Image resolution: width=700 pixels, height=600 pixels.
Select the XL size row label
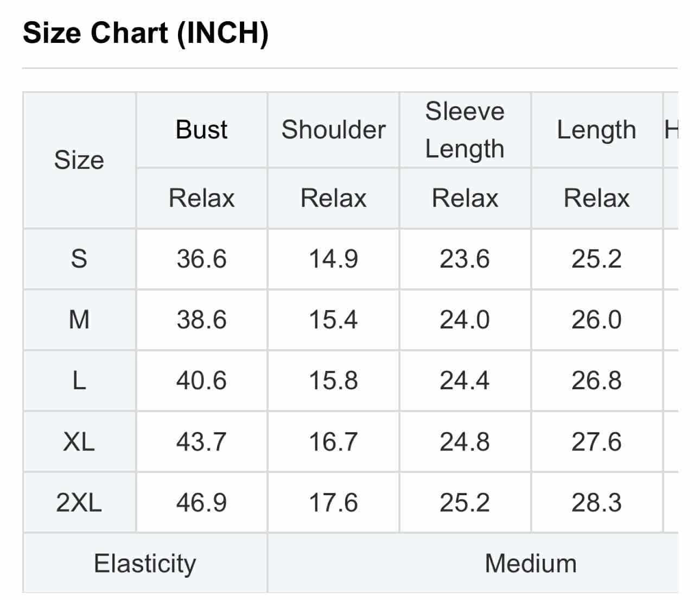pos(79,441)
